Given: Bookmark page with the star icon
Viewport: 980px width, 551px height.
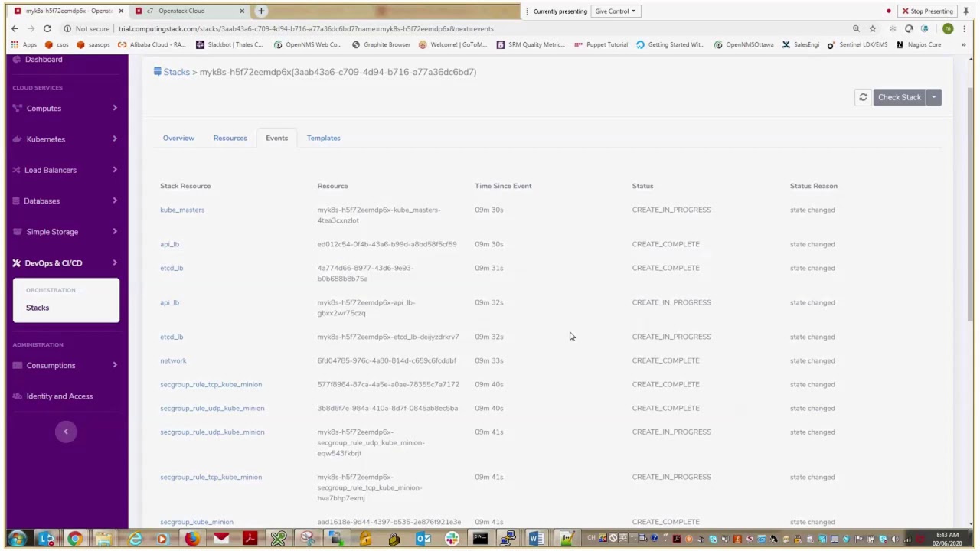Looking at the screenshot, I should click(x=872, y=28).
